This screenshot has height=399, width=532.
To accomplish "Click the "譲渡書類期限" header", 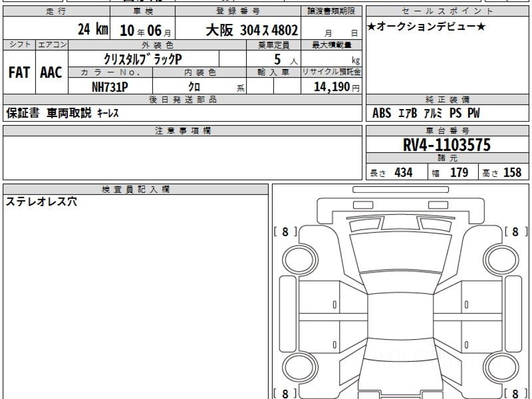I will 332,12.
